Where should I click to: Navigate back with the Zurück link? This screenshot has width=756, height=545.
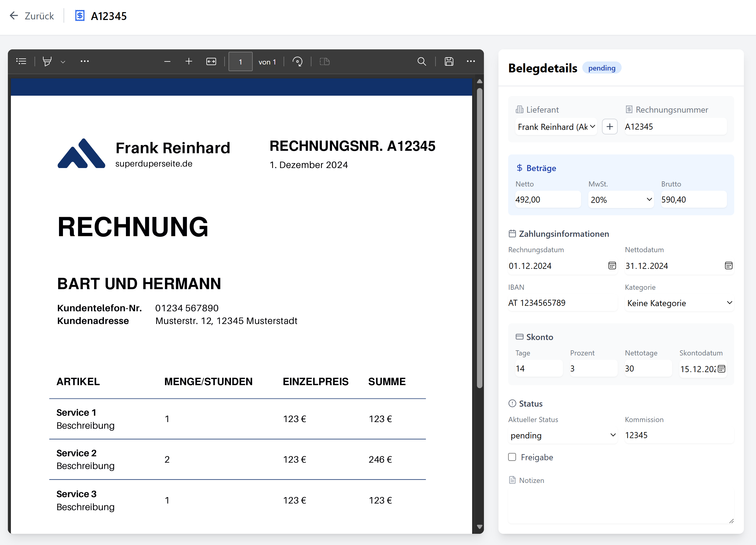point(32,16)
